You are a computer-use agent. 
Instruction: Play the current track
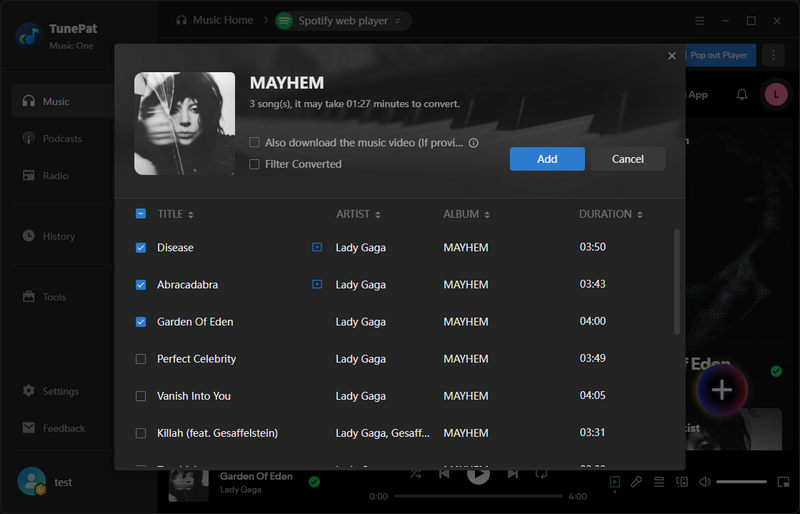point(478,475)
